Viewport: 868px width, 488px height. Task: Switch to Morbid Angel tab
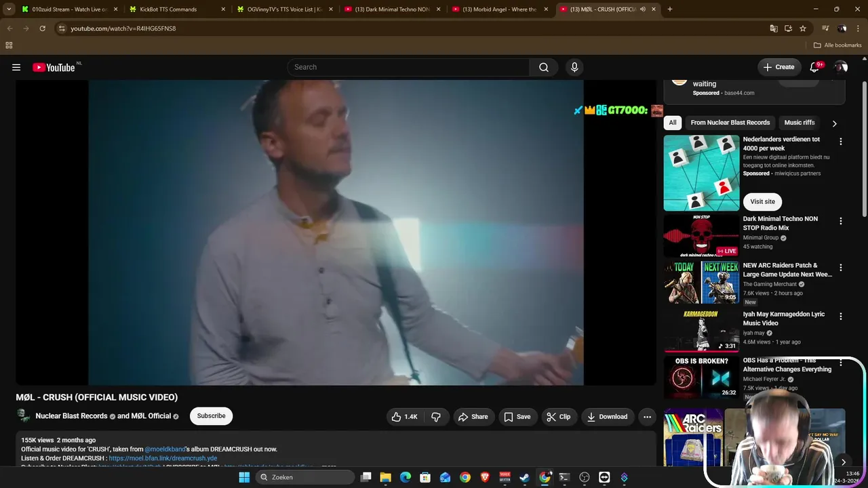[x=500, y=9]
